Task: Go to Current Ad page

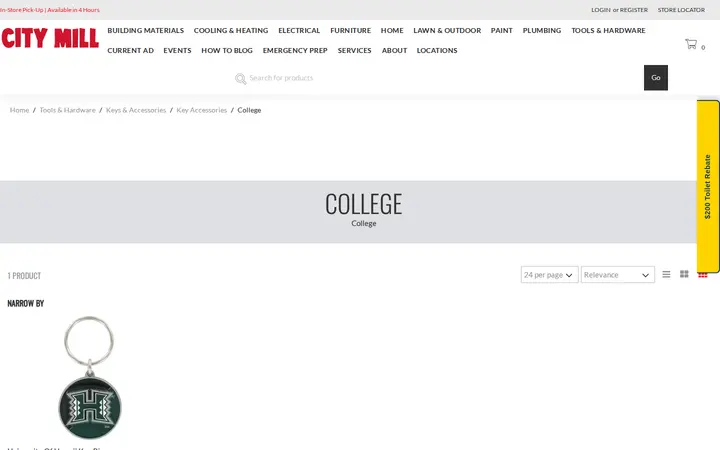Action: tap(130, 51)
